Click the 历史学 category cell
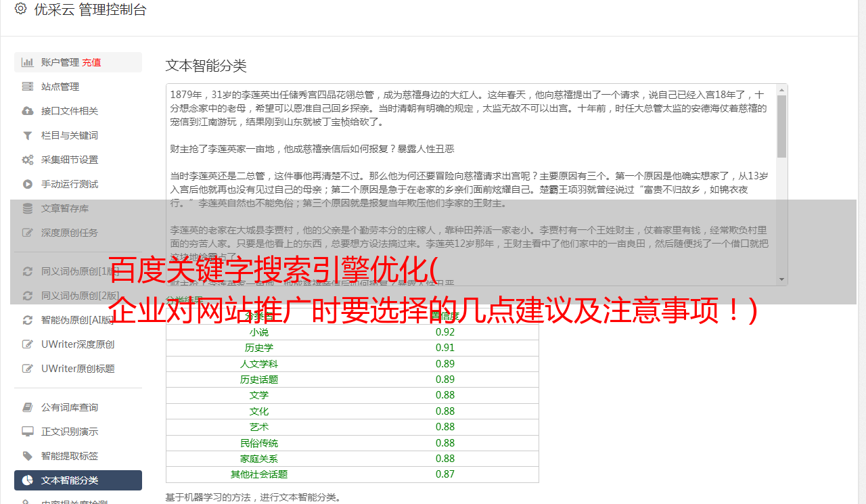866x504 pixels. (x=259, y=348)
